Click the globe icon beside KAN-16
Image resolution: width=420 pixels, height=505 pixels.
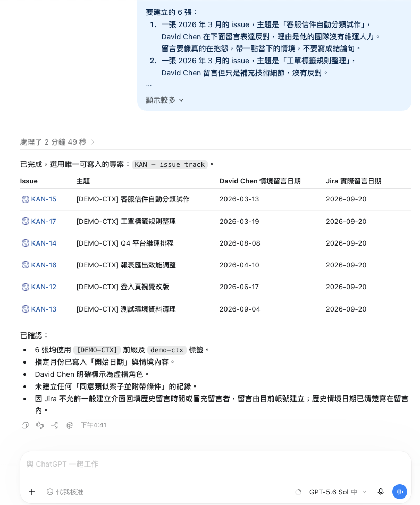point(25,265)
